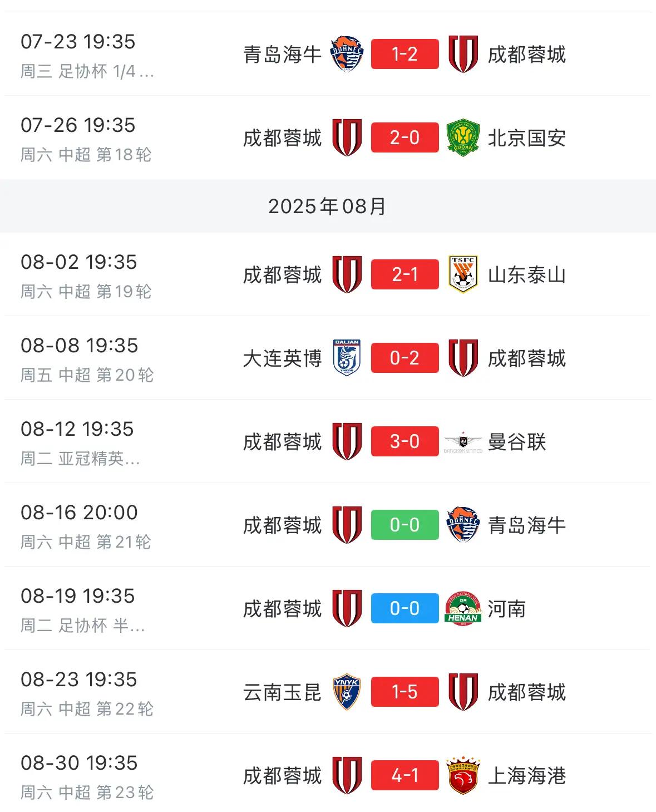Open 大连英博 team name link

point(282,358)
